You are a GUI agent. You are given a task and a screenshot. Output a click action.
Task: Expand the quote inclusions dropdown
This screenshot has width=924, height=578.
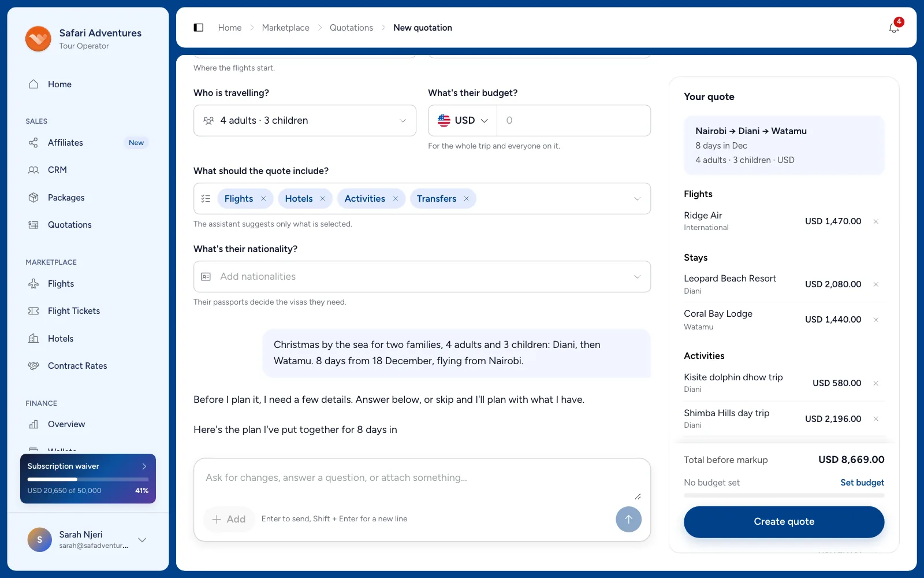click(x=637, y=199)
